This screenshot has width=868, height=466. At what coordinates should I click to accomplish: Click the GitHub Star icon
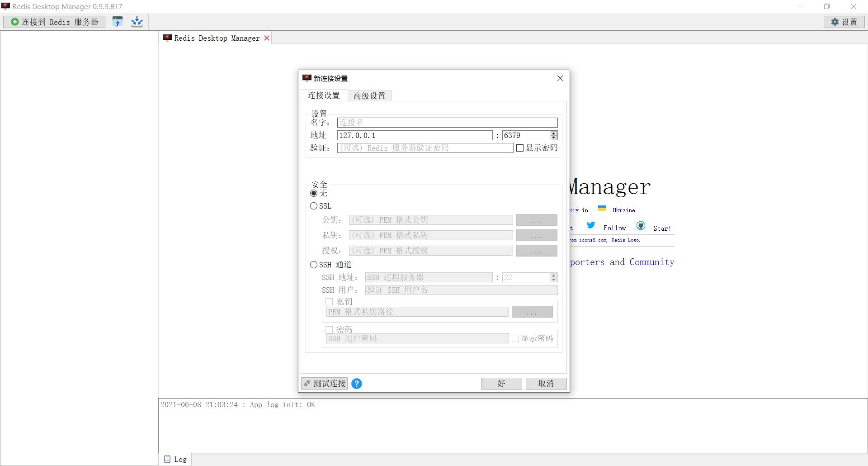(x=641, y=225)
